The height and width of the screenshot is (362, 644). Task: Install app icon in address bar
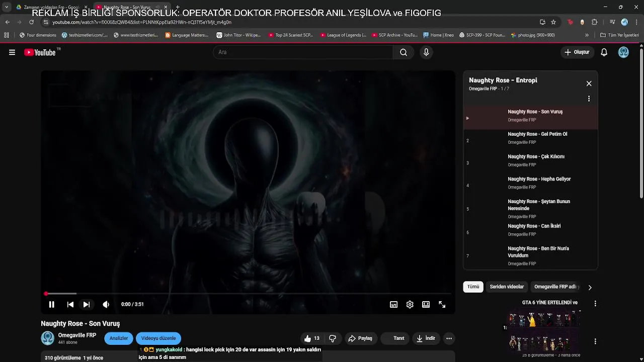542,22
